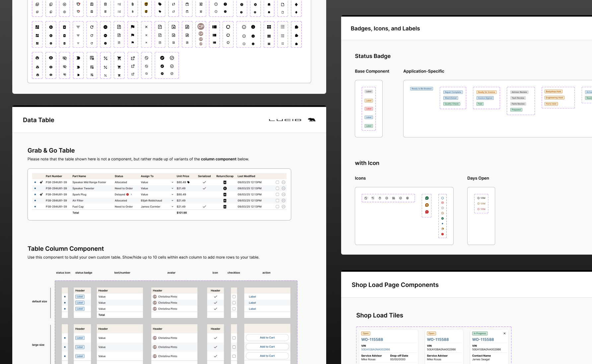Image resolution: width=592 pixels, height=364 pixels.
Task: Check the Speaker Tweeter row checkbox
Action: point(277,188)
